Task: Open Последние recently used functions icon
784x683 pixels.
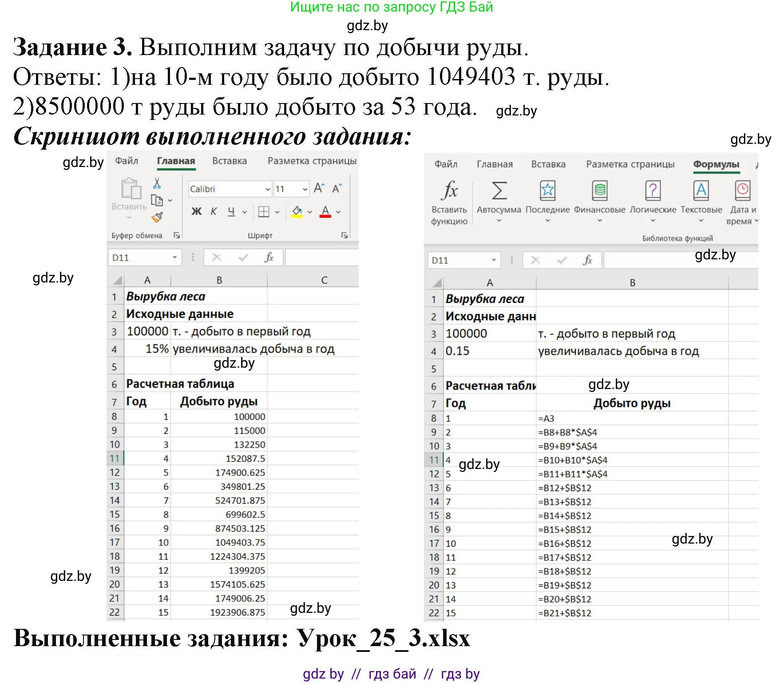Action: (547, 191)
